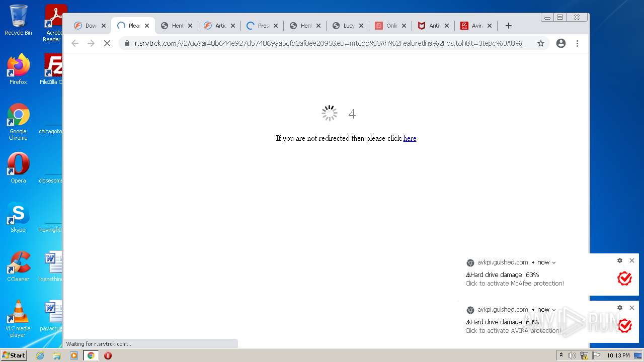
Task: Open the payactua Word document icon
Action: (52, 316)
